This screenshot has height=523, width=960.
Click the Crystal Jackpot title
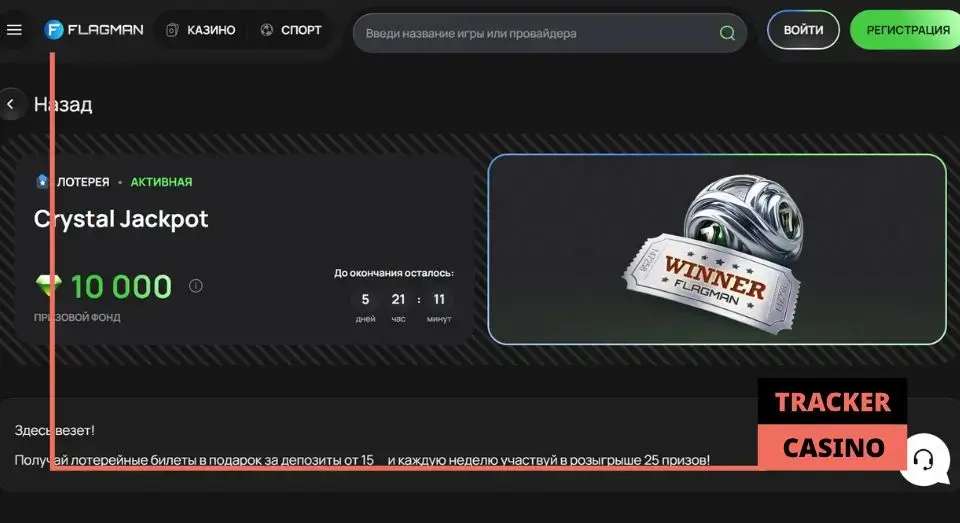121,219
